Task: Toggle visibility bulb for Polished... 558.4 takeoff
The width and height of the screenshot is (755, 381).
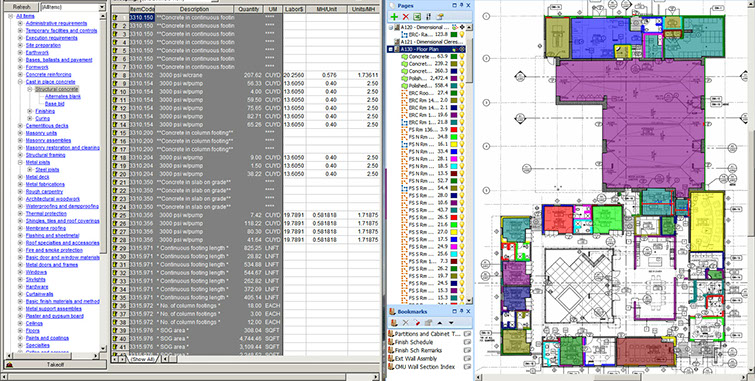Action: pos(462,85)
